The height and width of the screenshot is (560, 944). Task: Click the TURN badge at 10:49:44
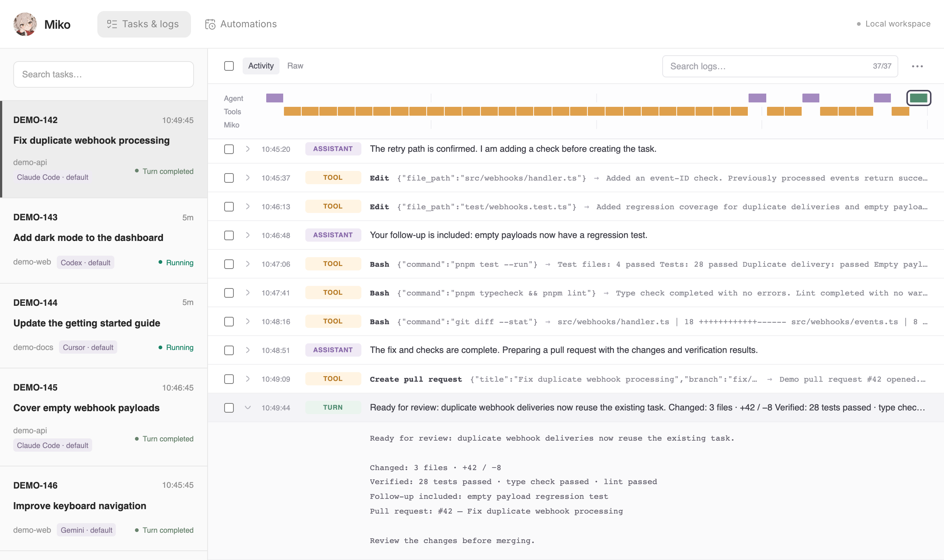pyautogui.click(x=333, y=407)
